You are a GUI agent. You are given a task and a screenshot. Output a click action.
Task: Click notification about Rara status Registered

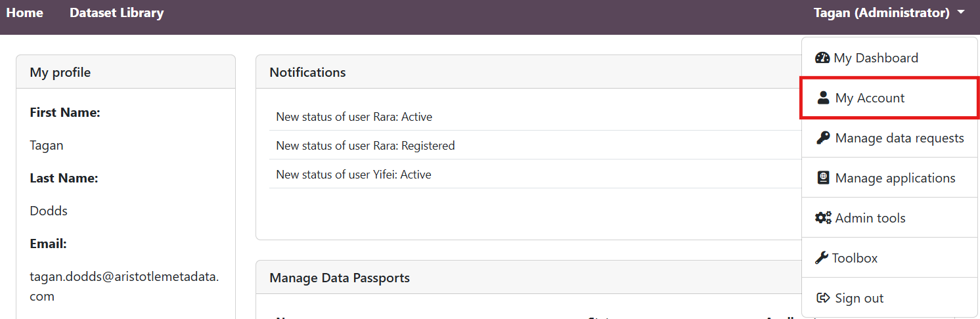365,146
